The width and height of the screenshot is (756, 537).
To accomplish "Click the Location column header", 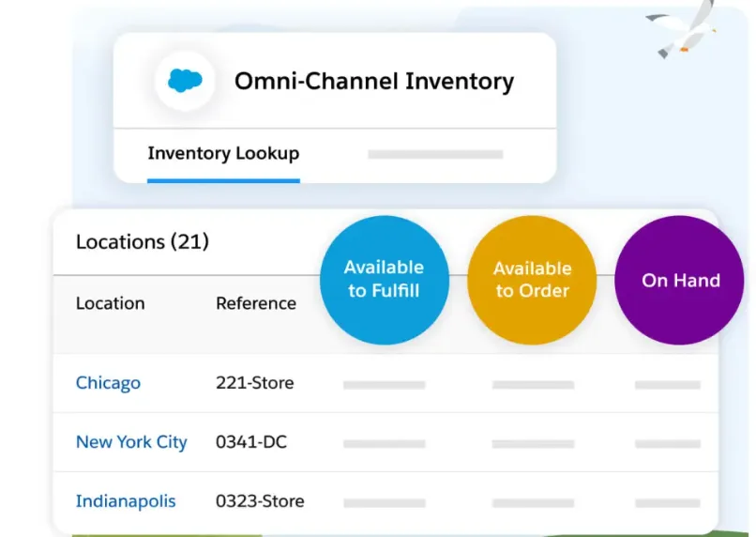I will click(x=110, y=303).
